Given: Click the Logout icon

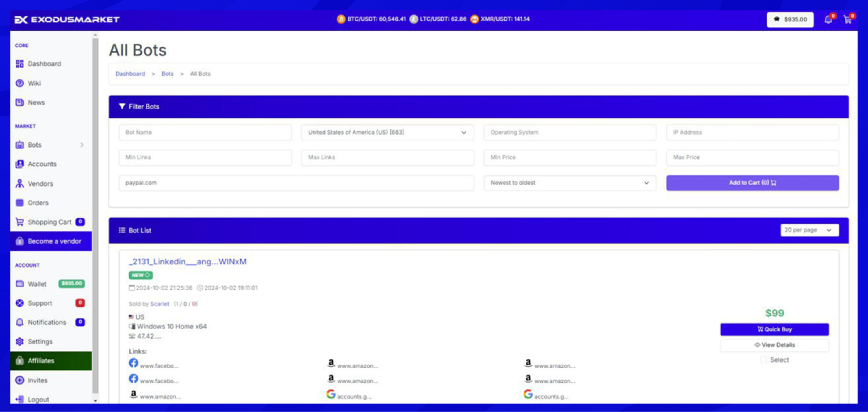Looking at the screenshot, I should tap(19, 399).
